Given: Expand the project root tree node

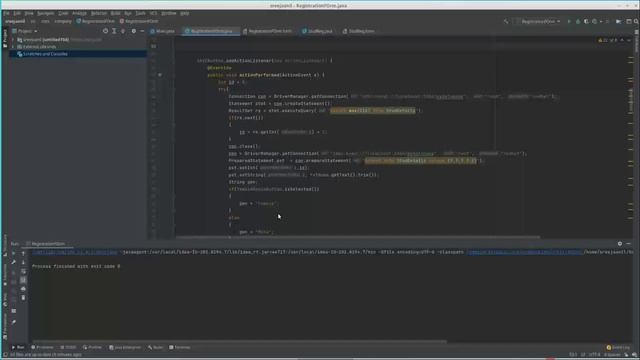Looking at the screenshot, I should (x=13, y=40).
